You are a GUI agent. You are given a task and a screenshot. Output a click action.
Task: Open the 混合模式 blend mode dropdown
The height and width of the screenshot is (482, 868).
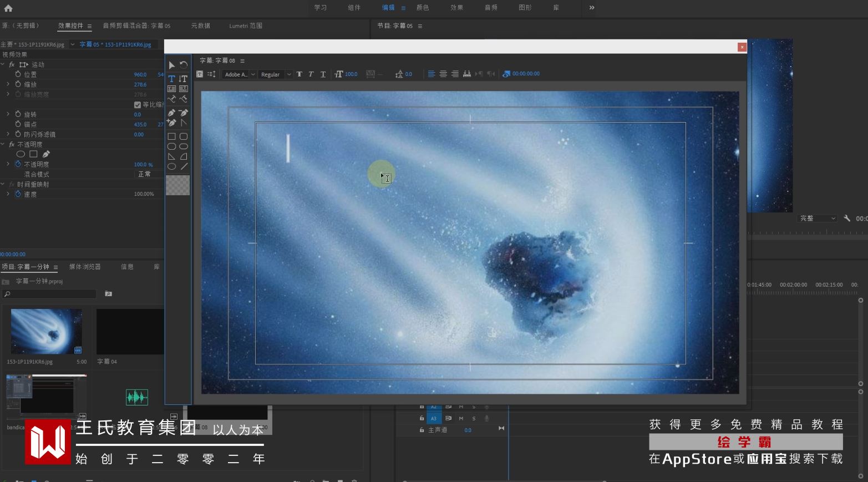(x=149, y=174)
